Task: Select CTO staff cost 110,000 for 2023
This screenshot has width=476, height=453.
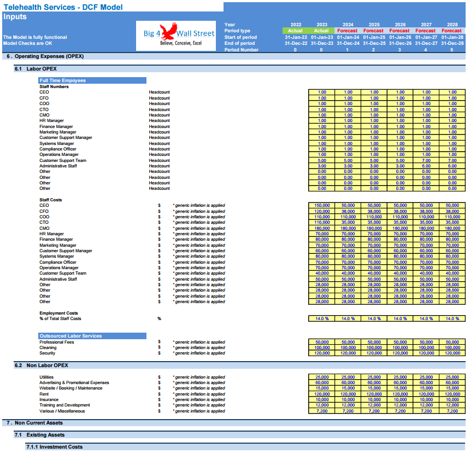Action: (322, 223)
